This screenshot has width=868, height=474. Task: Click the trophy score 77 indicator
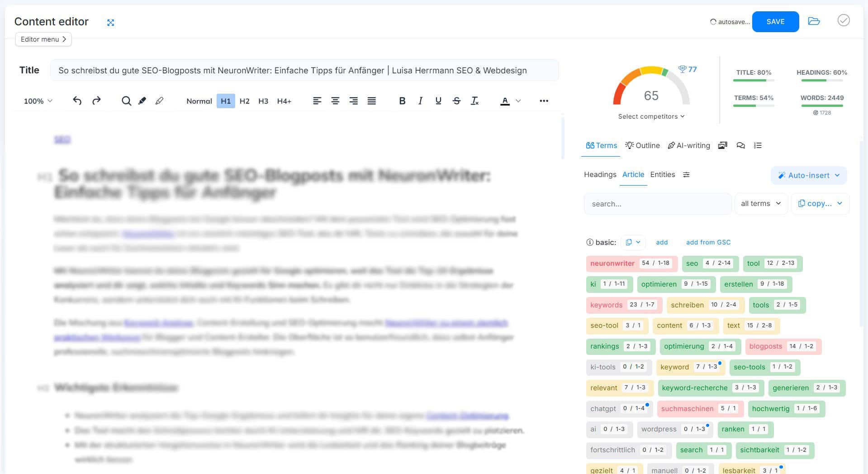(688, 69)
